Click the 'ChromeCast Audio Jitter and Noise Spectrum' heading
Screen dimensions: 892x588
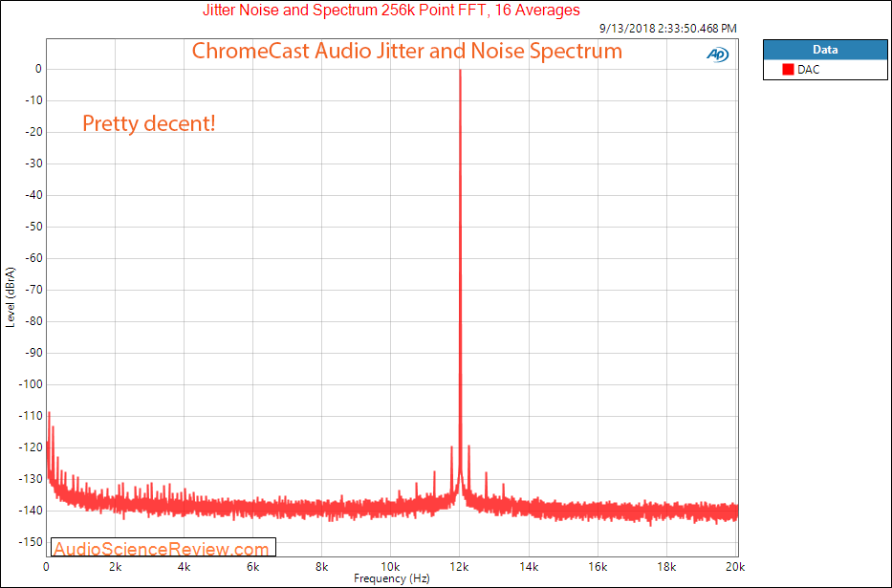point(406,52)
